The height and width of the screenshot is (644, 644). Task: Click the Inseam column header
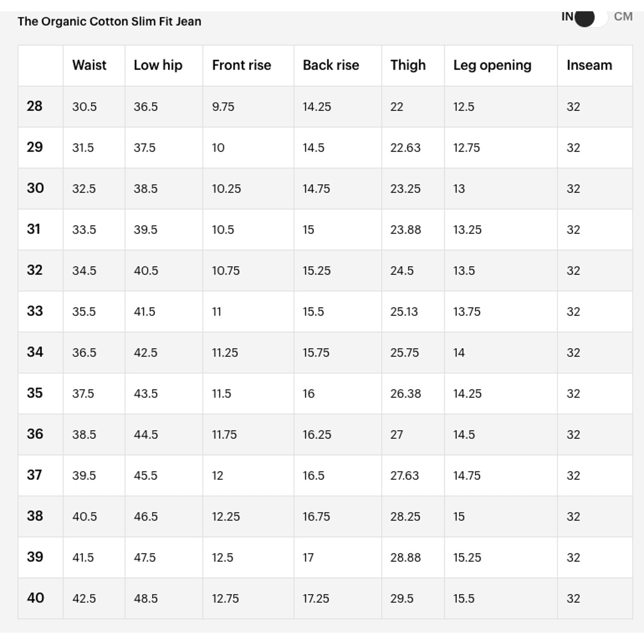pos(589,65)
